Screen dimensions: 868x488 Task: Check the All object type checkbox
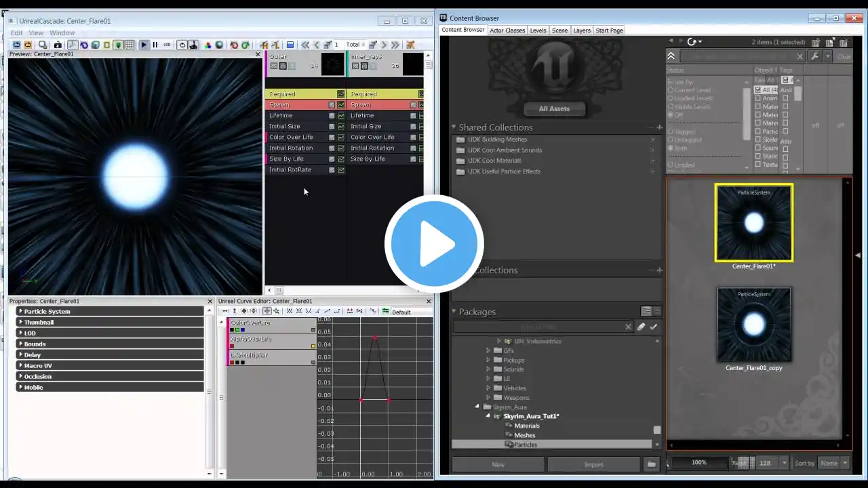pos(758,90)
